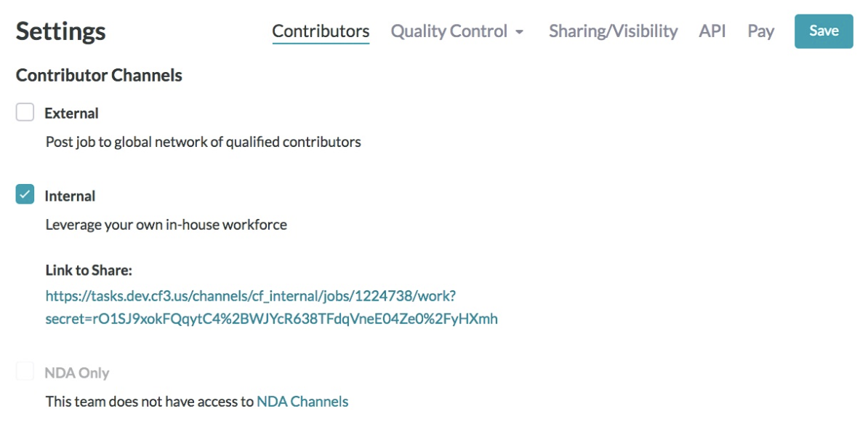This screenshot has height=438, width=868.
Task: Go to the API tab
Action: (712, 31)
